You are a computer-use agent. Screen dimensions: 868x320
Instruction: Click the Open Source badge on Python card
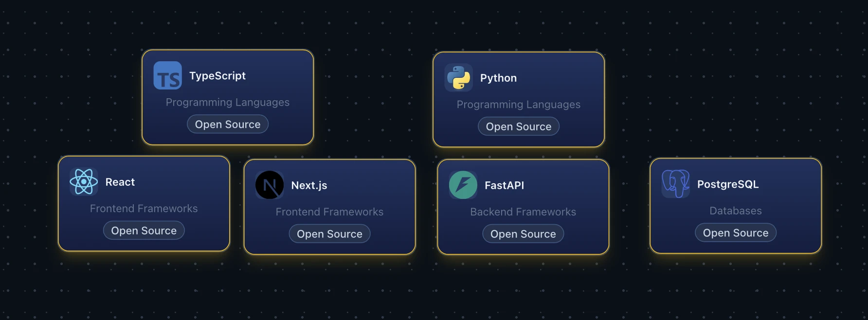[x=519, y=126]
